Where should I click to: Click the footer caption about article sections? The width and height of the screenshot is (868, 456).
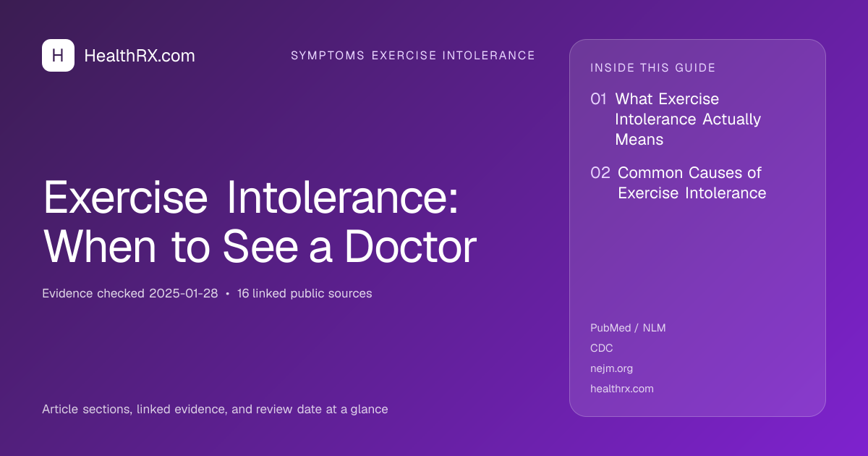coord(215,410)
